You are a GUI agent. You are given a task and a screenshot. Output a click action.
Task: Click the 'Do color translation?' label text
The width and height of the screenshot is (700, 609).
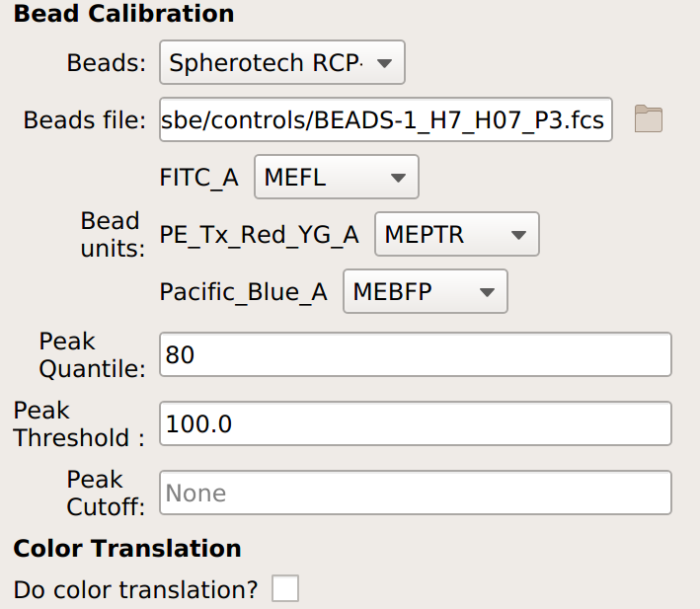[x=135, y=590]
